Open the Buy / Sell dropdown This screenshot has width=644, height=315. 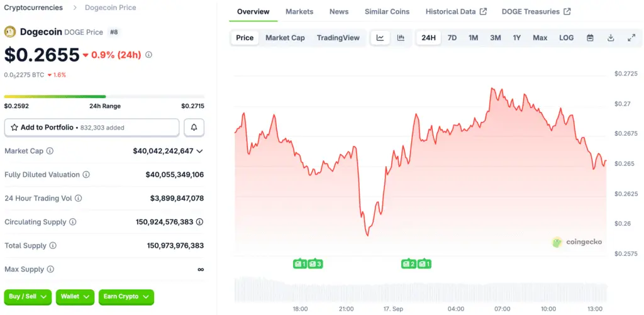pyautogui.click(x=28, y=296)
